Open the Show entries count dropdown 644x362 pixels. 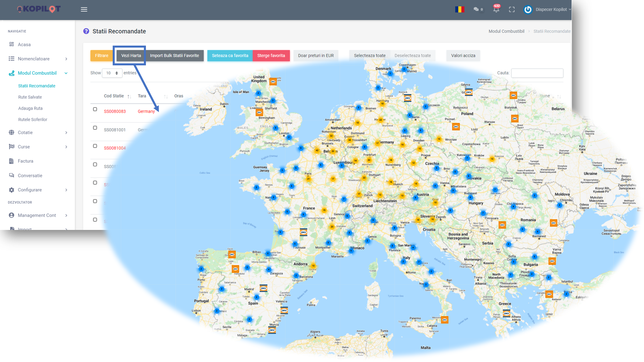112,73
